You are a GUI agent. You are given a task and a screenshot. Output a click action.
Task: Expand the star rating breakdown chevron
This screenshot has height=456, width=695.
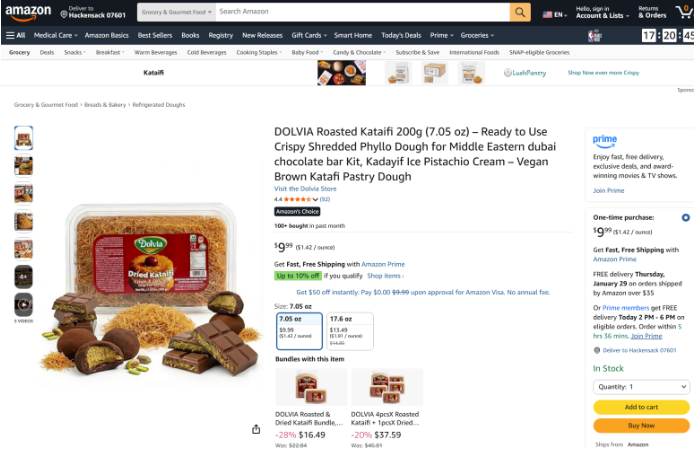(x=316, y=199)
